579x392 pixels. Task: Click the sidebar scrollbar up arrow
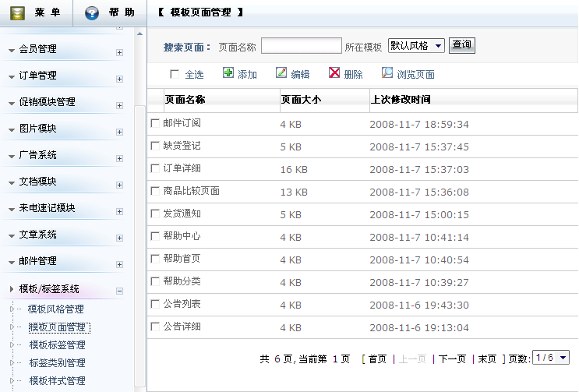139,34
